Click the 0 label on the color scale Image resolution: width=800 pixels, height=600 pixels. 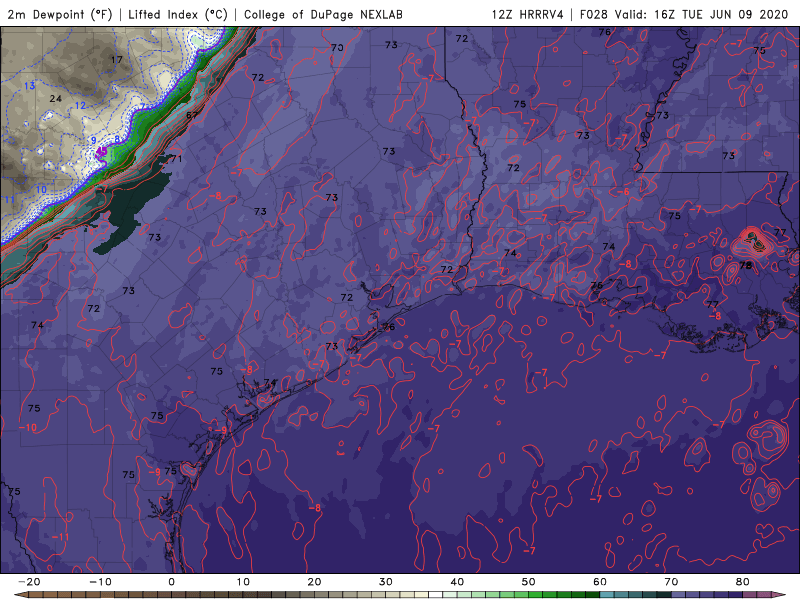(171, 582)
